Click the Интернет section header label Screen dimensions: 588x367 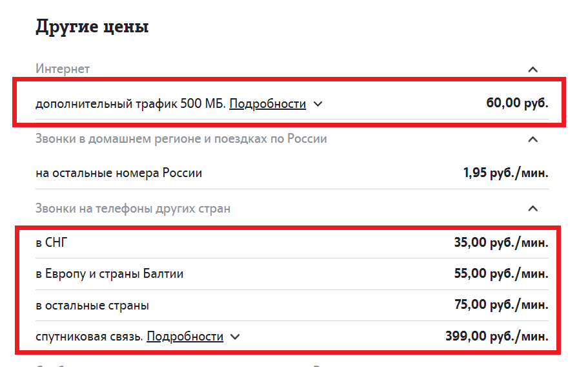click(x=63, y=68)
